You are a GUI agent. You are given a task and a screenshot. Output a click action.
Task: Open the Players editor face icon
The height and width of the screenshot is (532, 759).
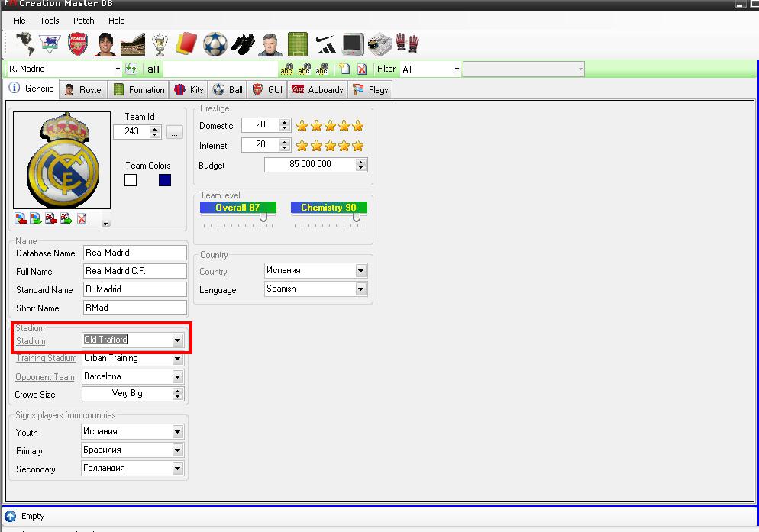point(105,44)
